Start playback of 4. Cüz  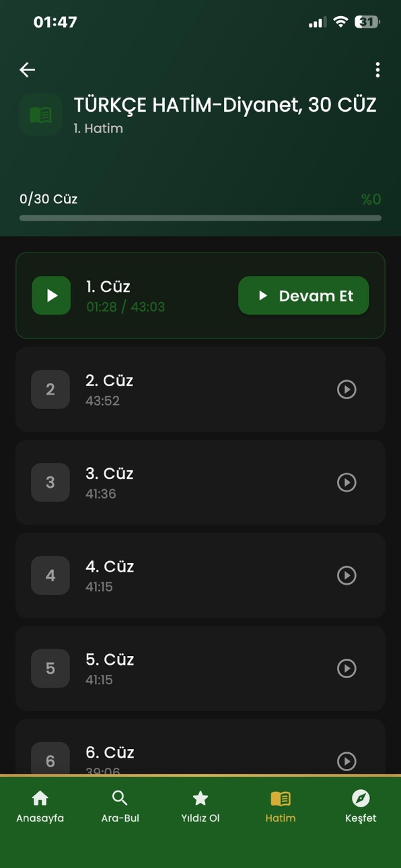coord(347,575)
